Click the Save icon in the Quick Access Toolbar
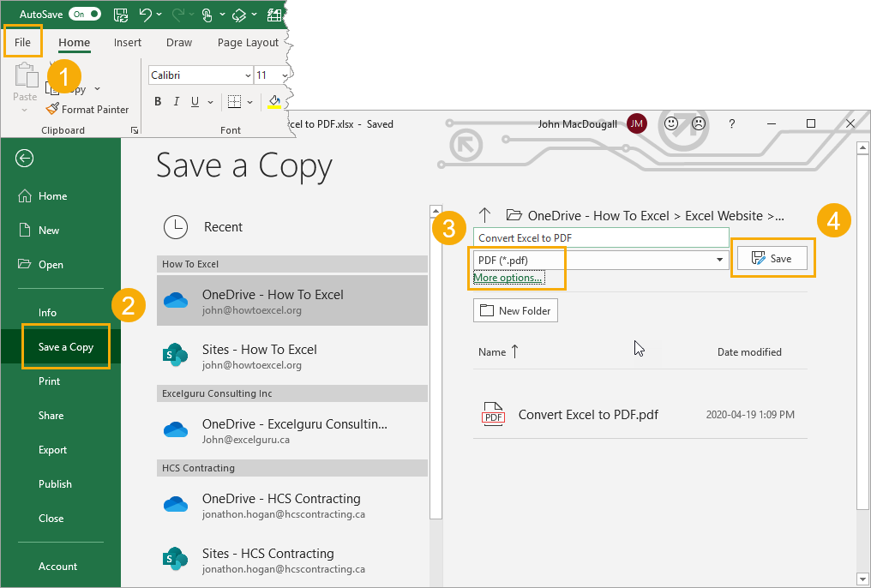 (120, 15)
